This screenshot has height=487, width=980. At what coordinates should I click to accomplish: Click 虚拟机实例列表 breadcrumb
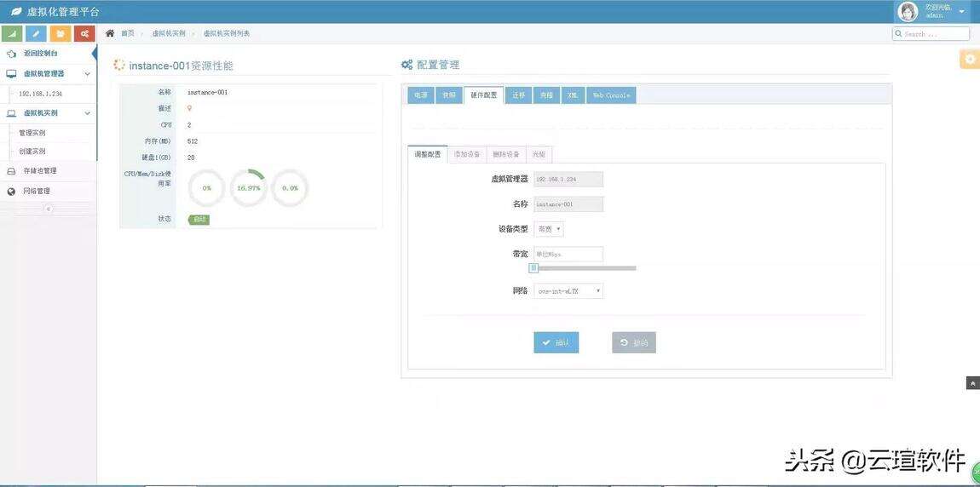(227, 33)
